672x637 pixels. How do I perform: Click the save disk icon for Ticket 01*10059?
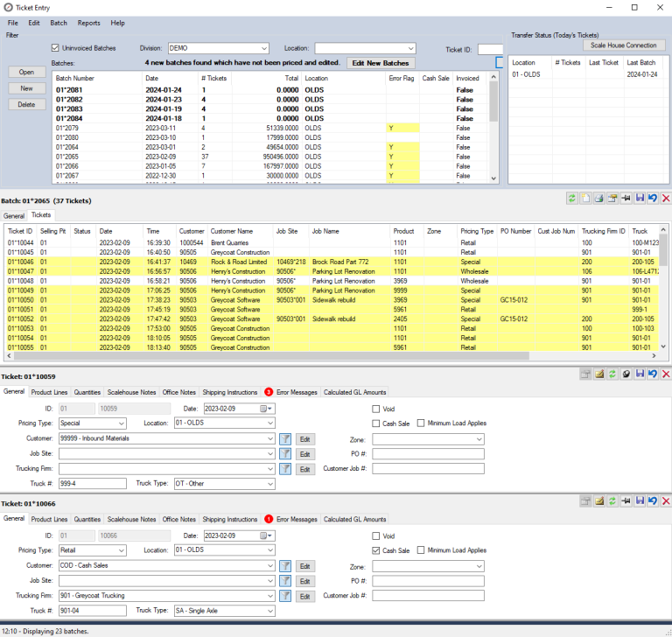tap(640, 374)
